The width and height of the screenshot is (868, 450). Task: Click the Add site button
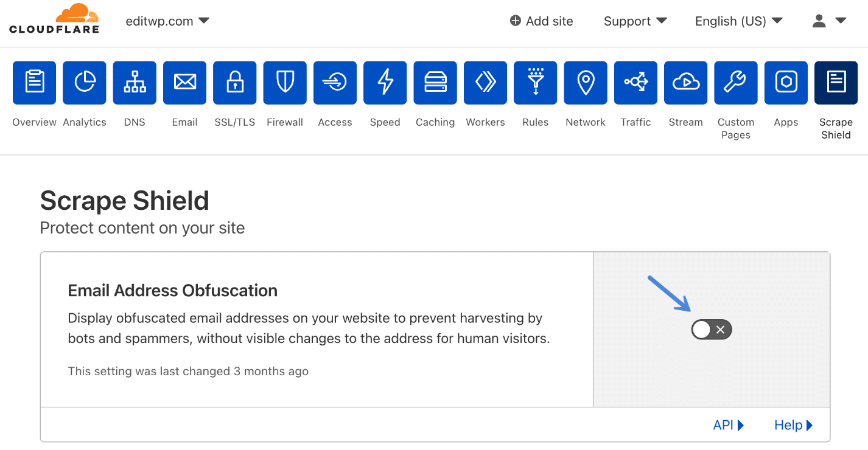pyautogui.click(x=541, y=21)
